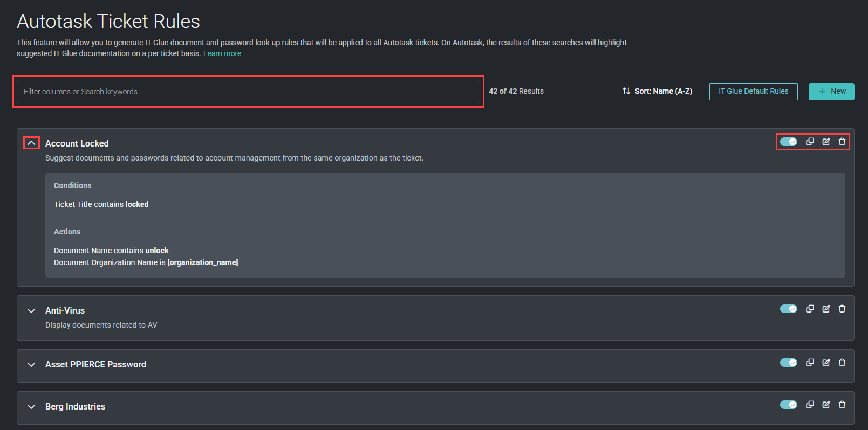The image size is (868, 430).
Task: Expand the Anti-Virus rule
Action: (31, 311)
